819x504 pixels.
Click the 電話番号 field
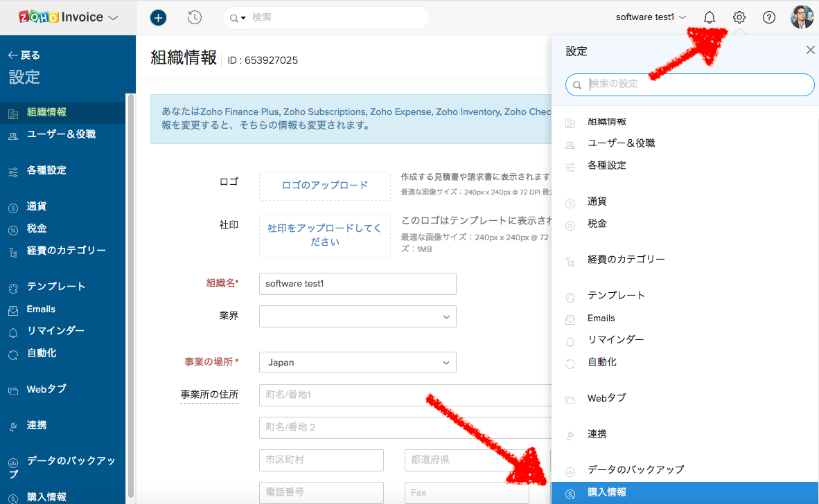(322, 492)
